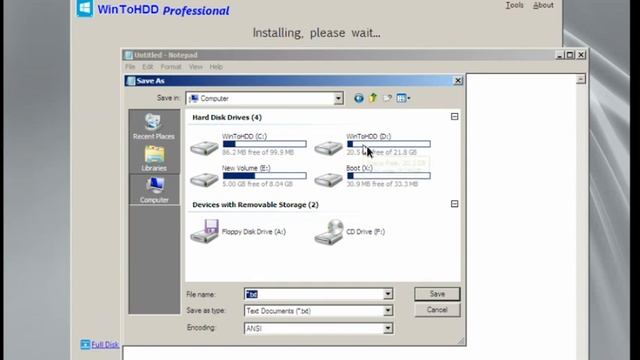Collapse the Hard Disk Drives group
The height and width of the screenshot is (360, 640).
pyautogui.click(x=454, y=117)
